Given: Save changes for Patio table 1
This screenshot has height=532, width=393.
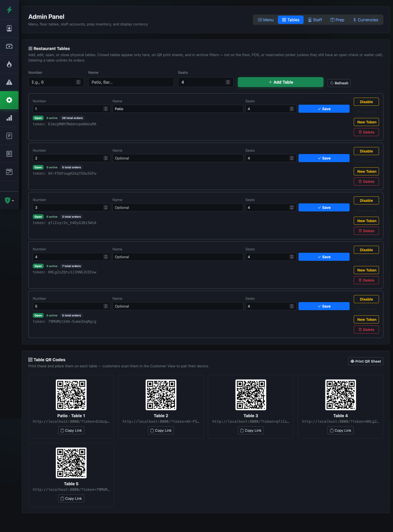Looking at the screenshot, I should tap(324, 109).
